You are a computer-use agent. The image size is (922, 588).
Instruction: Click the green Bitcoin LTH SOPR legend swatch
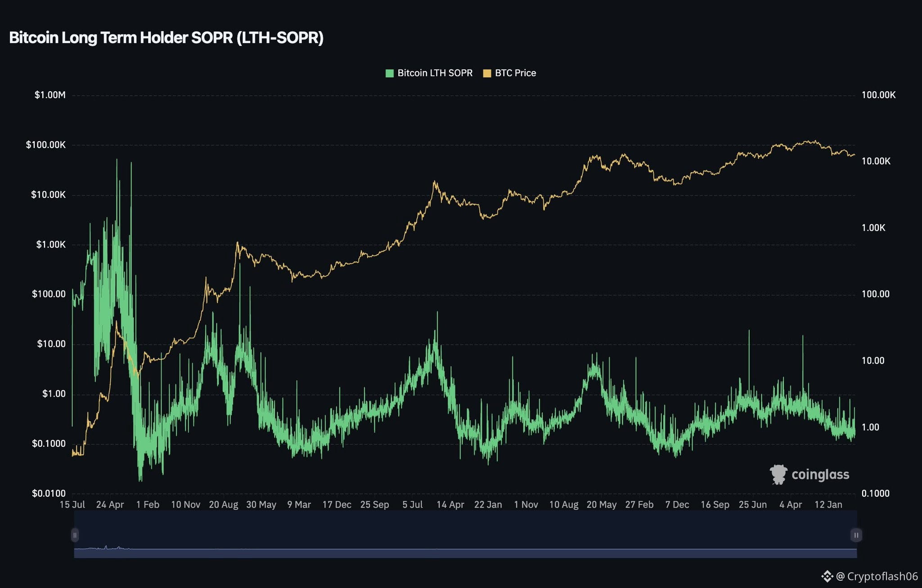389,73
